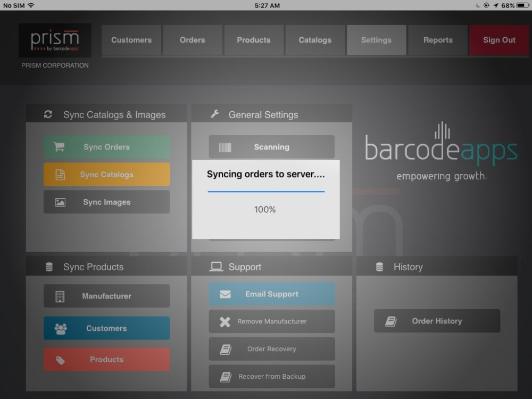Click the barcodeapps logo
Viewport: 532px width, 399px height.
(441, 144)
